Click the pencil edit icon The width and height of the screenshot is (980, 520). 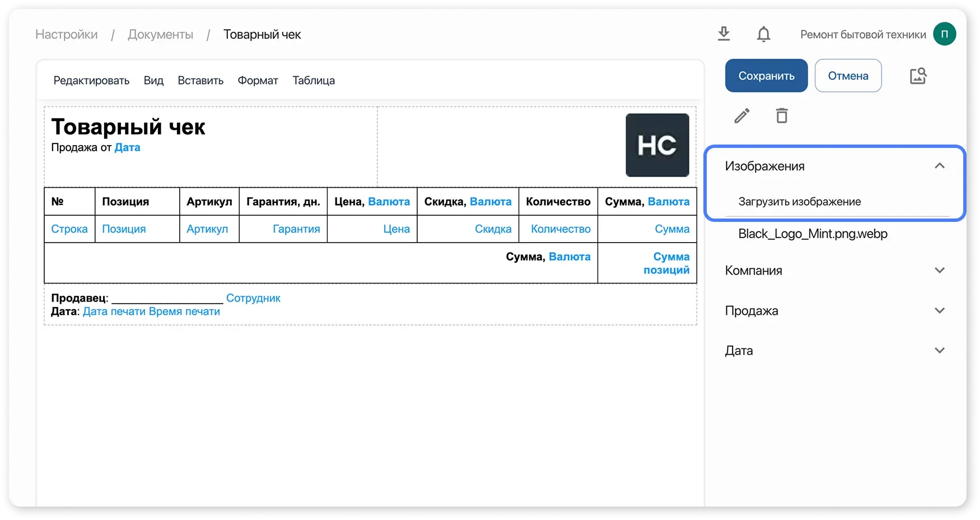click(x=741, y=116)
